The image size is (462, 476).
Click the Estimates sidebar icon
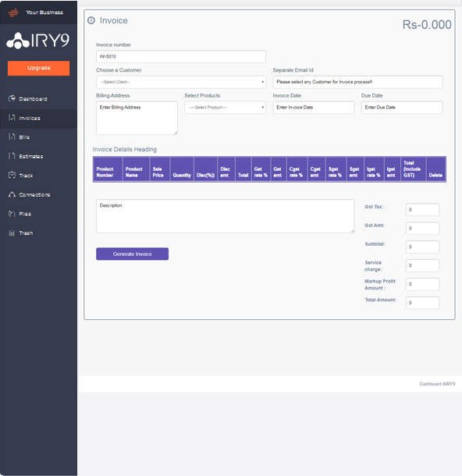(x=12, y=156)
